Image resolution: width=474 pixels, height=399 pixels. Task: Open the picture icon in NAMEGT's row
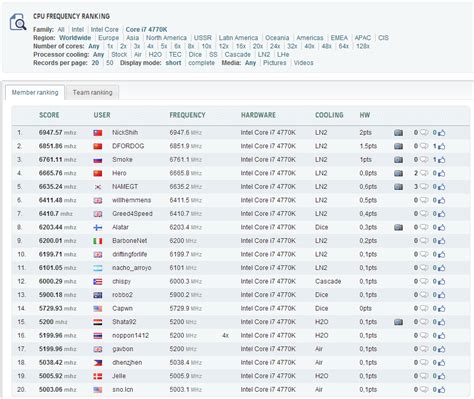click(398, 187)
